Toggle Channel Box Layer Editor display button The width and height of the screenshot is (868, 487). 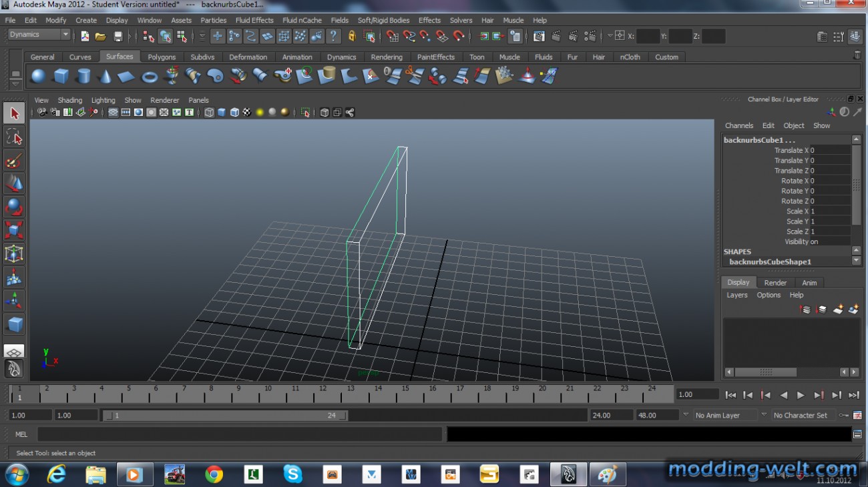[855, 36]
